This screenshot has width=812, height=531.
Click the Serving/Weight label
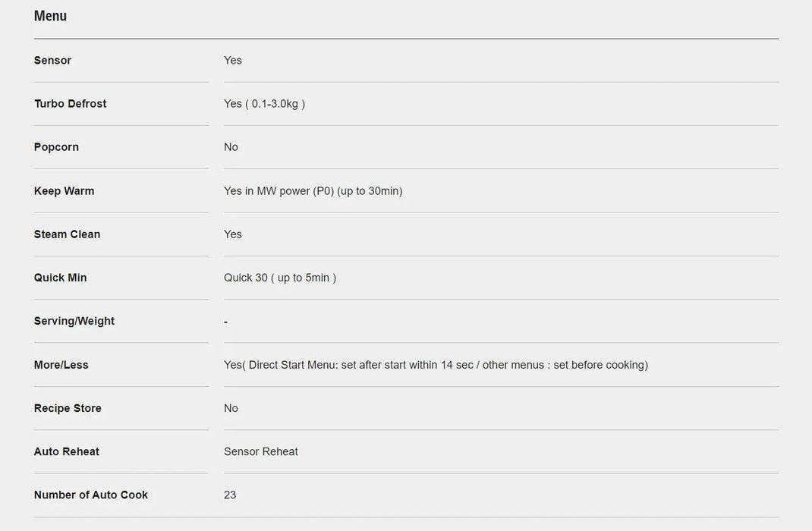point(74,321)
